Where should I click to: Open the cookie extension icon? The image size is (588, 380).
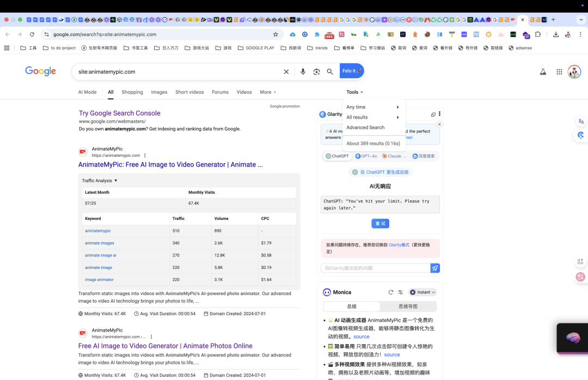click(x=427, y=34)
